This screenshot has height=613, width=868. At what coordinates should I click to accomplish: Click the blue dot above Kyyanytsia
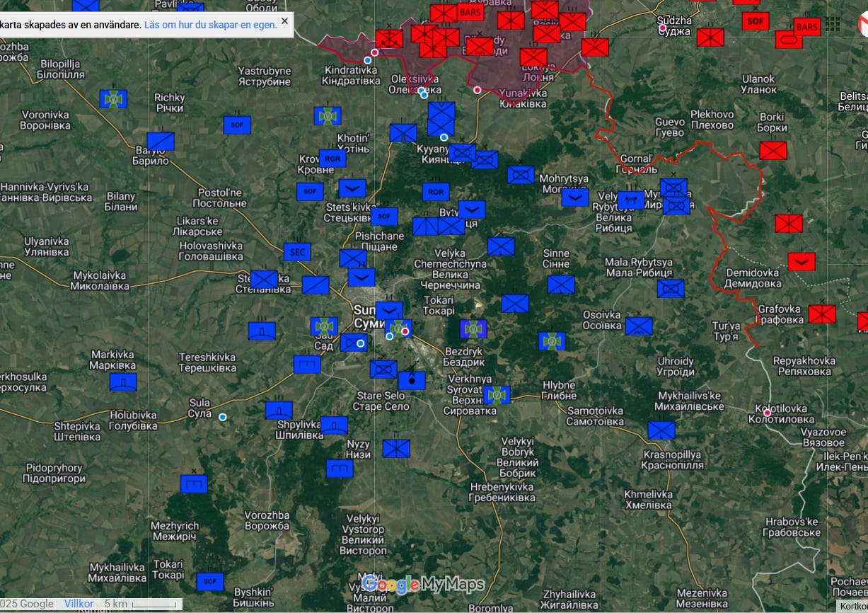pos(444,137)
